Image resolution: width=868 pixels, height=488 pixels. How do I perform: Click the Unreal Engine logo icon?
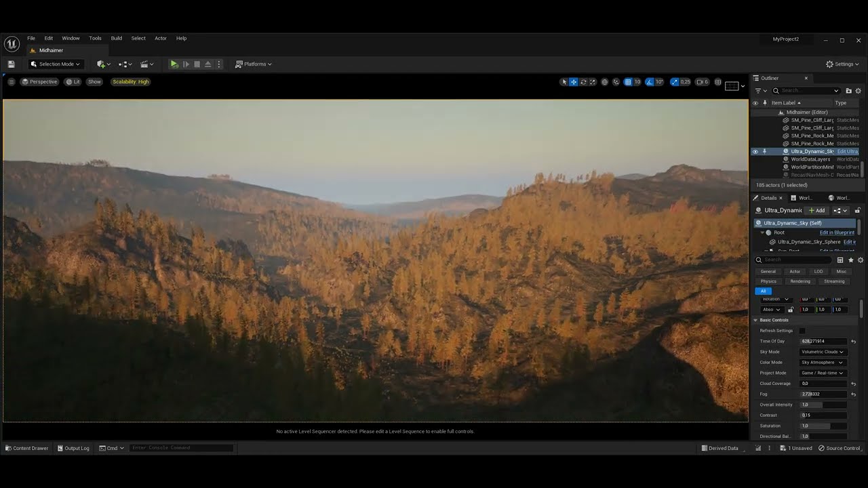[12, 44]
